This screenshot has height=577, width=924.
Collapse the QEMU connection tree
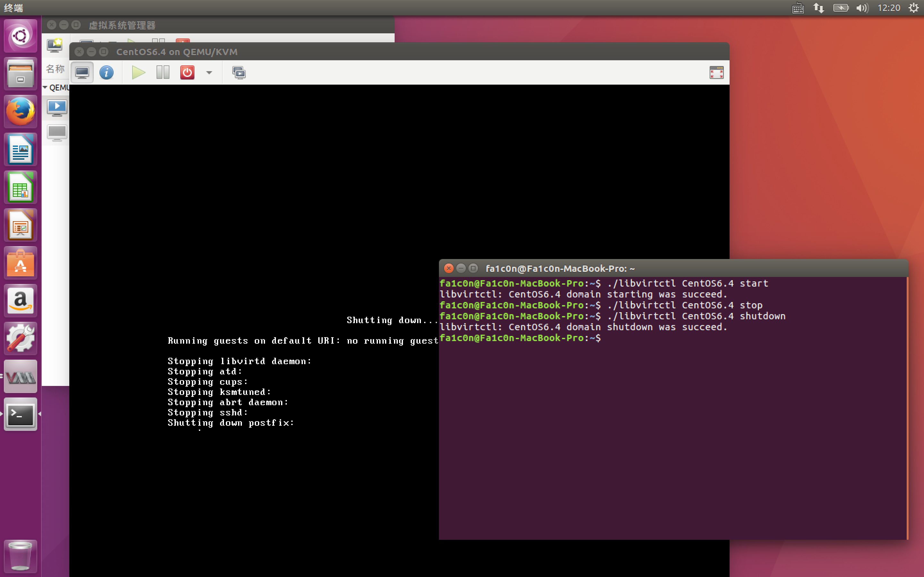pos(45,88)
